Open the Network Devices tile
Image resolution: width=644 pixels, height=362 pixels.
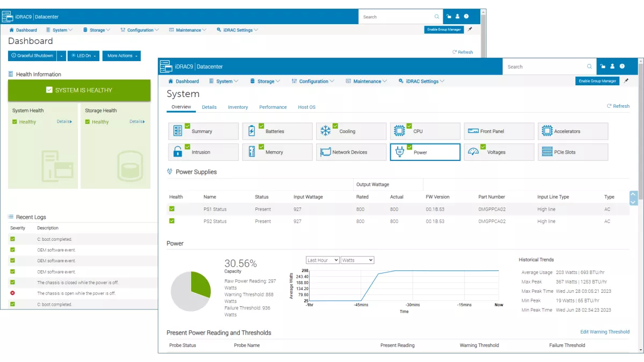click(x=352, y=152)
